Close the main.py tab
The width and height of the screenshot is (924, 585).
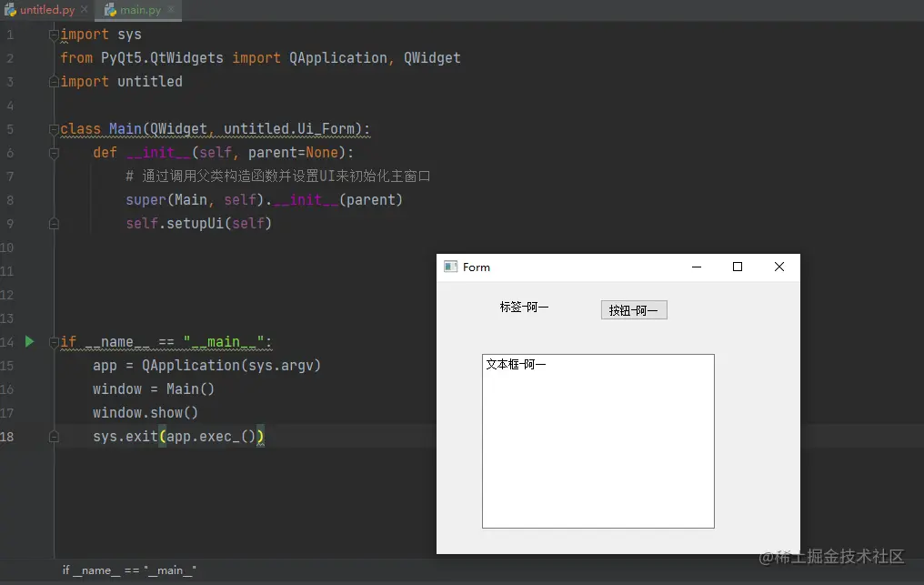pos(171,9)
